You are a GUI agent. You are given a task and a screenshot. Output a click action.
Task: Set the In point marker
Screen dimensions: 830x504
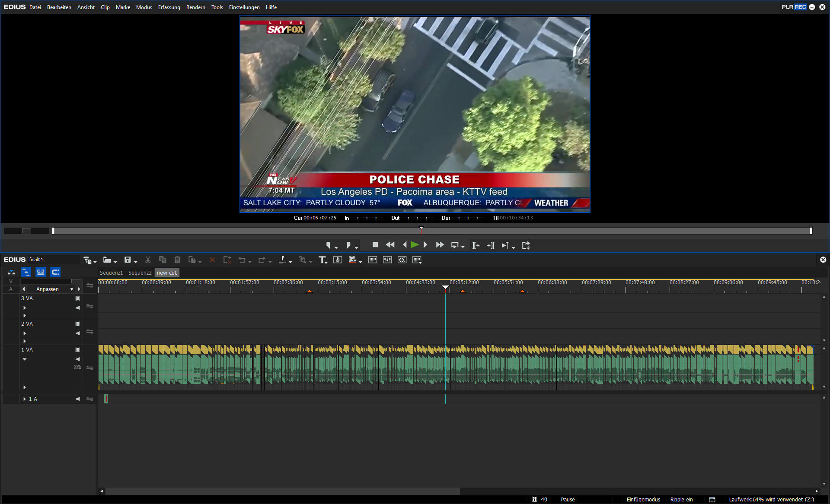click(328, 245)
